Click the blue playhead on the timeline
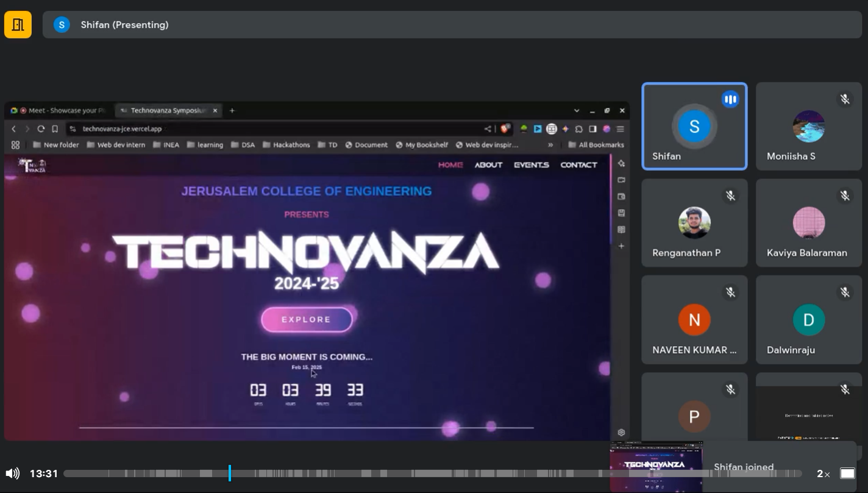This screenshot has height=493, width=868. 230,473
